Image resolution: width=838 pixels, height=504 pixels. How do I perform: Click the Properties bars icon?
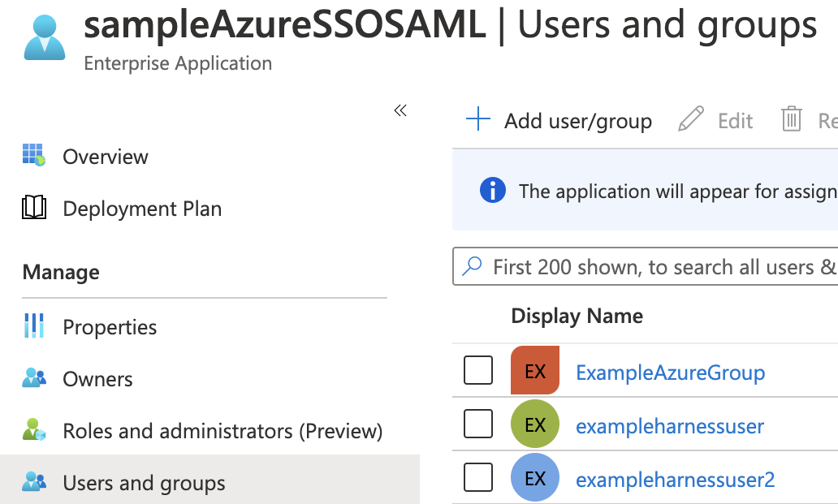[34, 326]
